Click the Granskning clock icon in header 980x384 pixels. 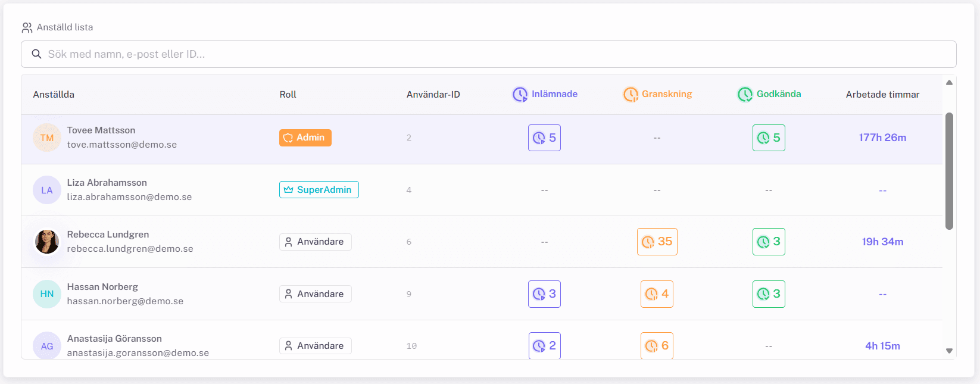click(x=630, y=94)
